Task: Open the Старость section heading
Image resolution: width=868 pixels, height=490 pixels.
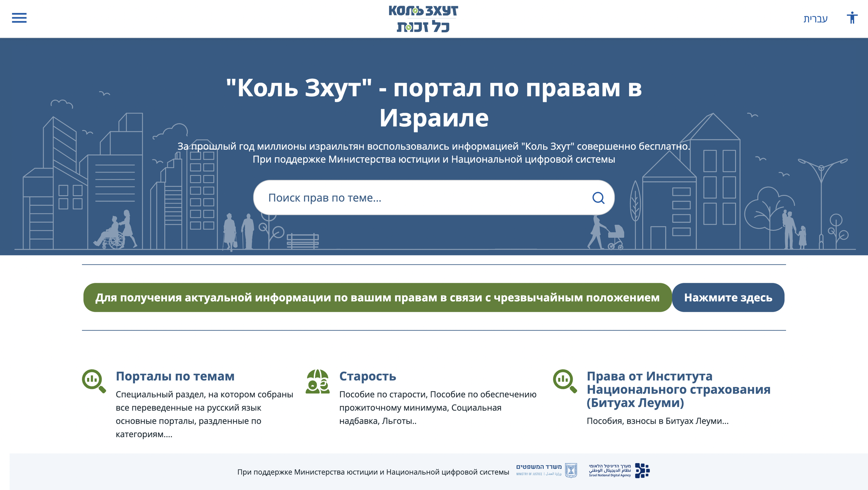Action: point(368,376)
